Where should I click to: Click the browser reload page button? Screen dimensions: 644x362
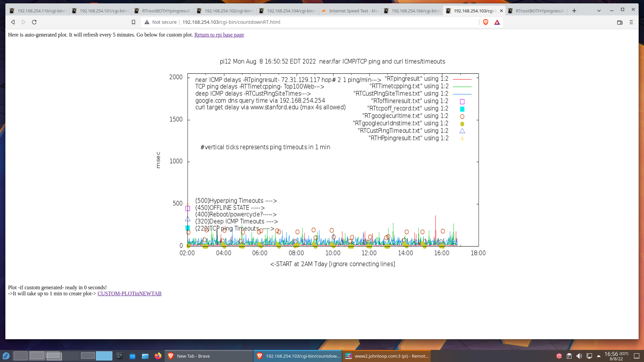34,22
